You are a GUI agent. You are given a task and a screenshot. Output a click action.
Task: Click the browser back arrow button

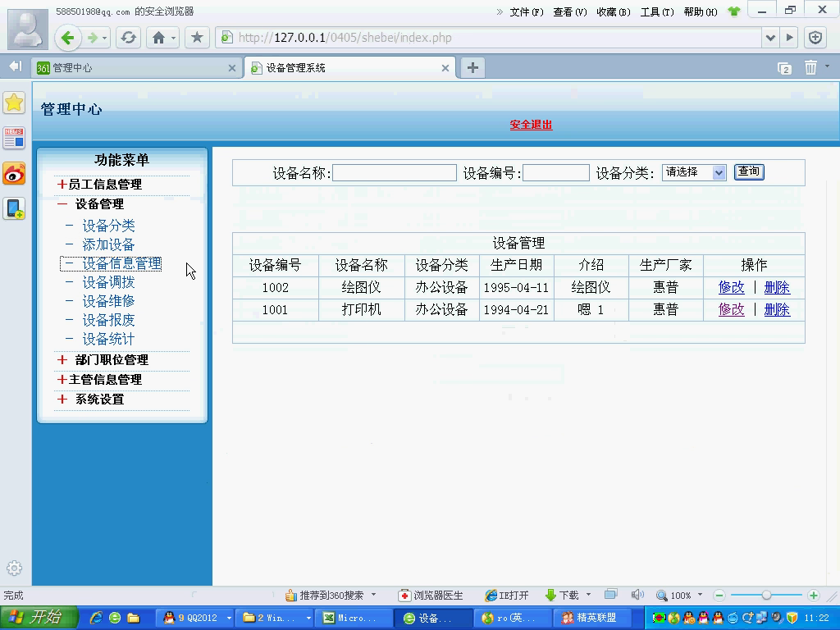tap(67, 38)
